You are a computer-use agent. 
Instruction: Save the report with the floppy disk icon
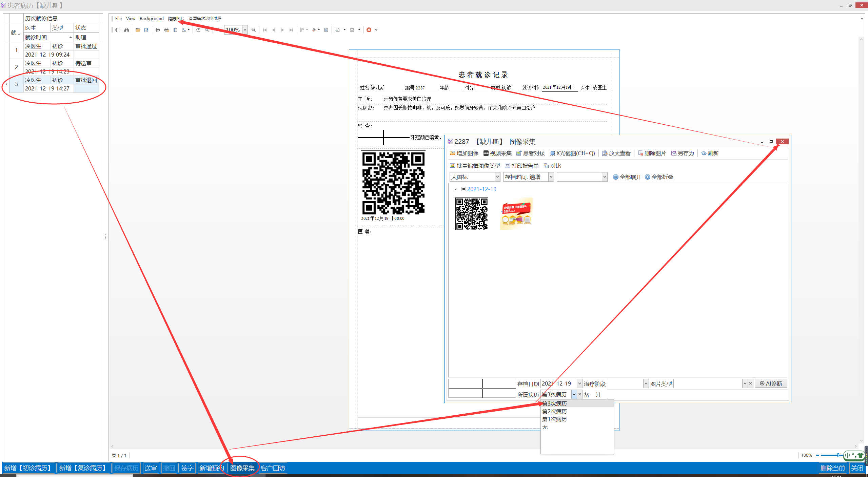point(146,30)
